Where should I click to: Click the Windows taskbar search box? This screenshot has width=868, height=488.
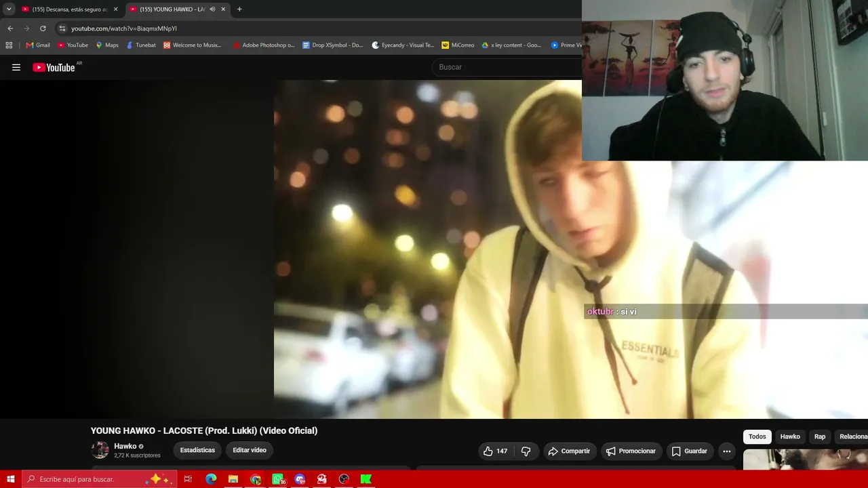100,479
